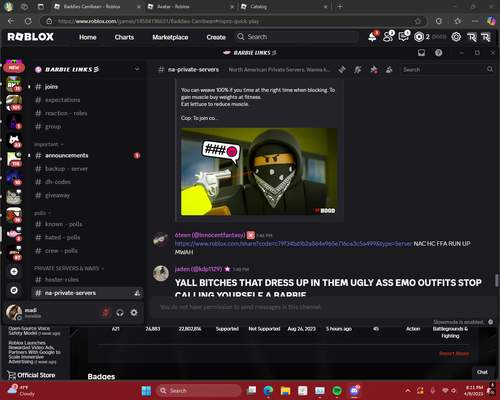500x400 pixels.
Task: Open the Roblox share link in 6teen's message
Action: coord(293,244)
